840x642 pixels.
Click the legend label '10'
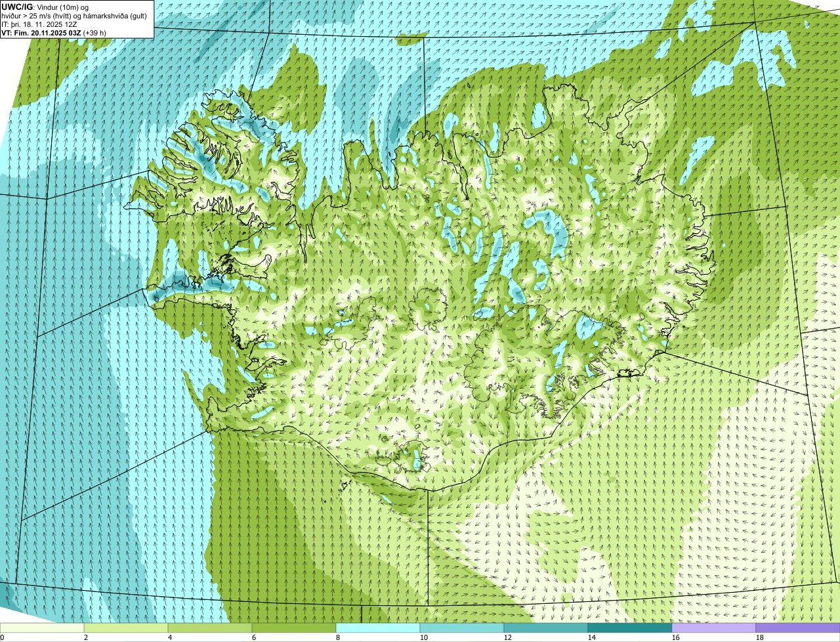click(x=424, y=637)
